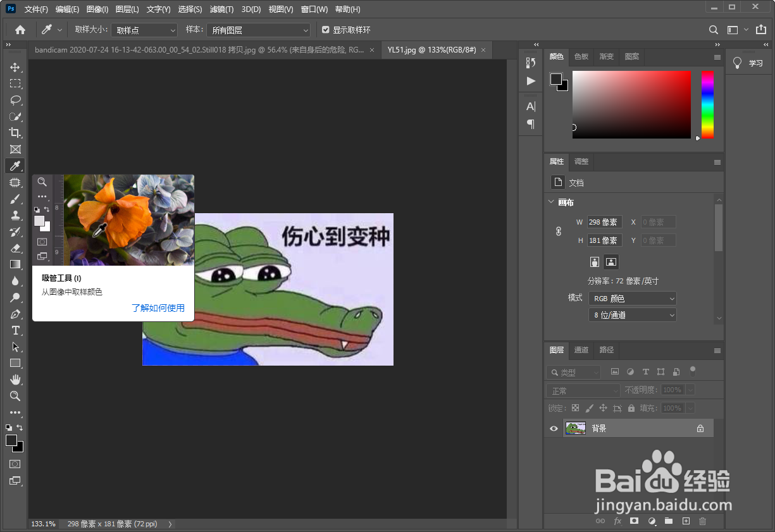This screenshot has width=775, height=532.
Task: Click the hue slider in Color panel
Action: click(707, 104)
